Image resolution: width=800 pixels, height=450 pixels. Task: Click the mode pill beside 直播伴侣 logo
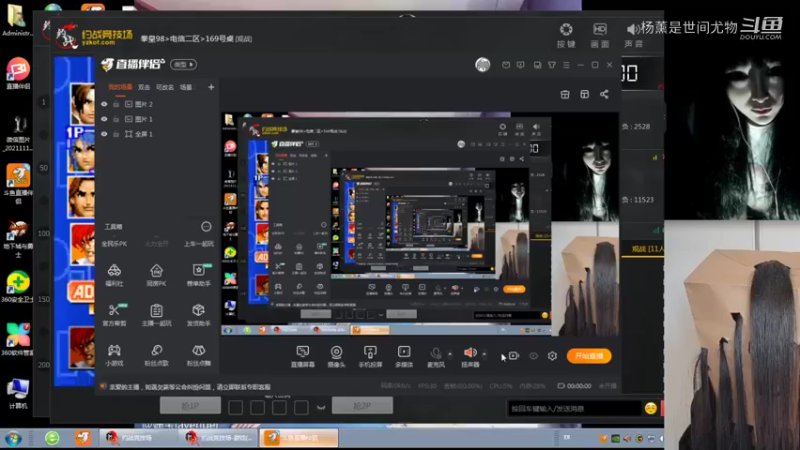(184, 65)
